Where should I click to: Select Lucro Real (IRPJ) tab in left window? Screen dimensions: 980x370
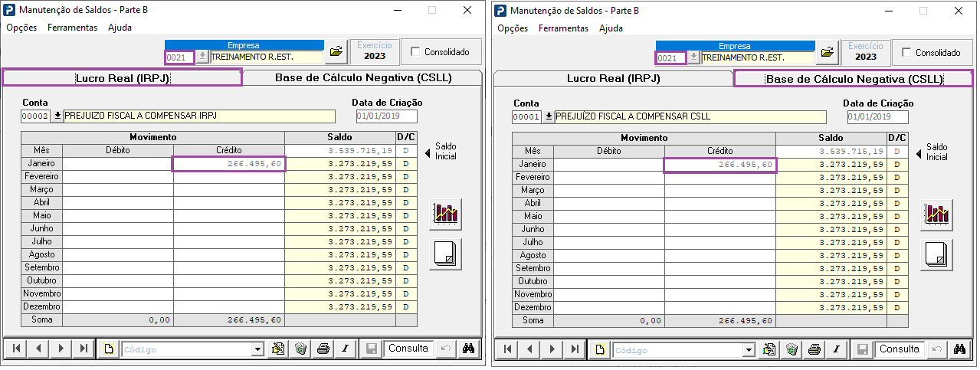(x=122, y=77)
